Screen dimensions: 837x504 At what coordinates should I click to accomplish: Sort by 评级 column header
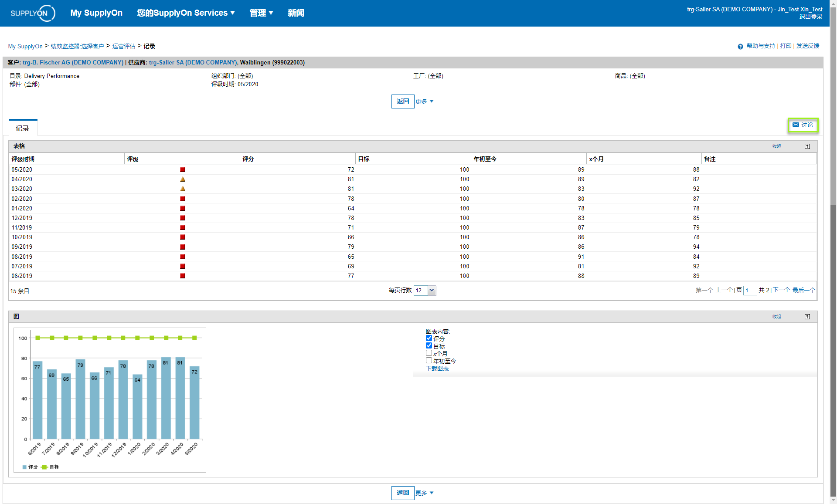182,159
